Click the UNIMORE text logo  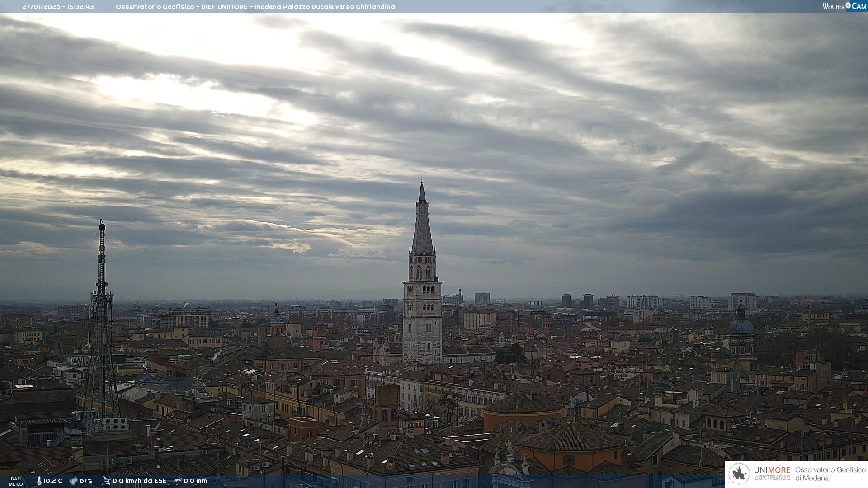(772, 470)
